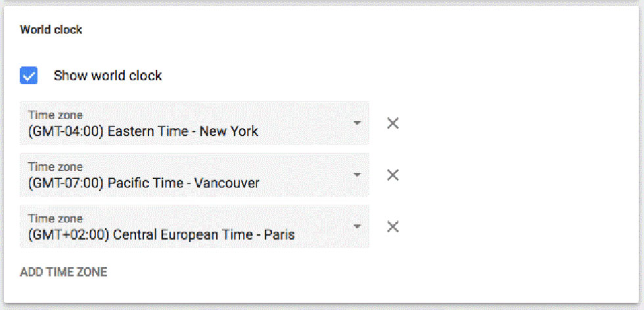Delete the Pacific Time - Vancouver zone
The image size is (644, 310).
coord(393,174)
